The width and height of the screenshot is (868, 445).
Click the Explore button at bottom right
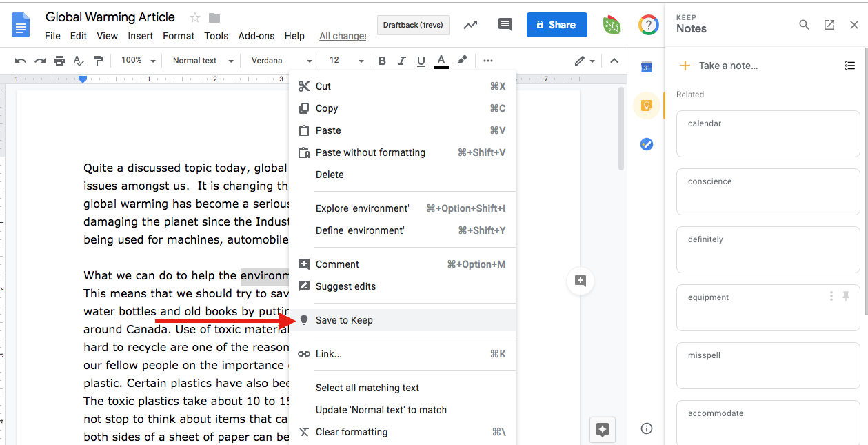(x=603, y=429)
